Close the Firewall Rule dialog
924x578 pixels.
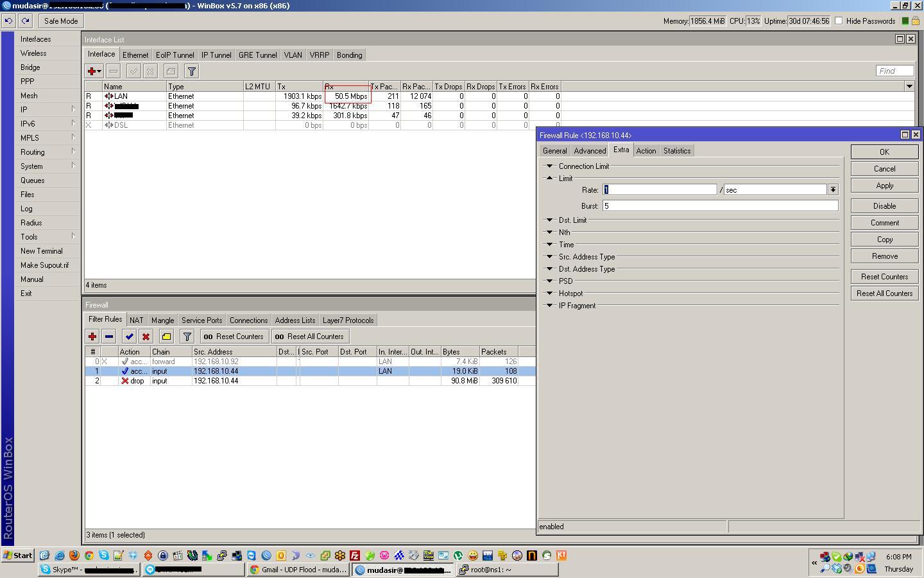916,135
